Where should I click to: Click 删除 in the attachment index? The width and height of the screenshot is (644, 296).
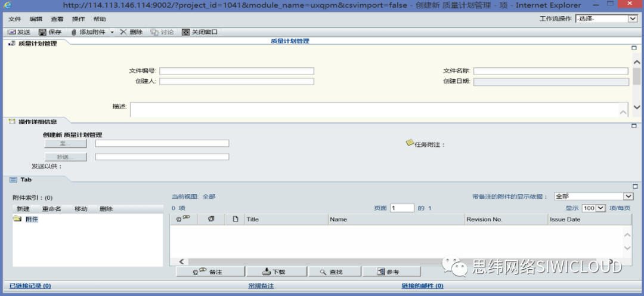pos(106,209)
